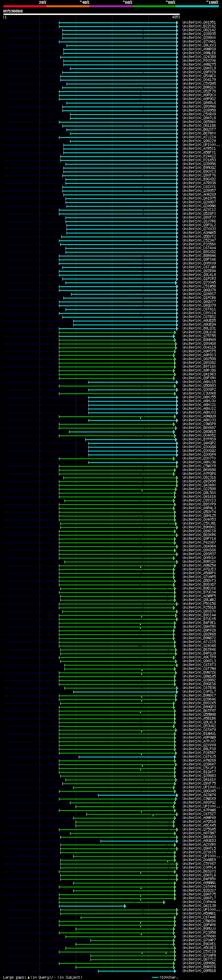Select the UniRef100_O04119 label
The image size is (222, 980).
(199, 347)
